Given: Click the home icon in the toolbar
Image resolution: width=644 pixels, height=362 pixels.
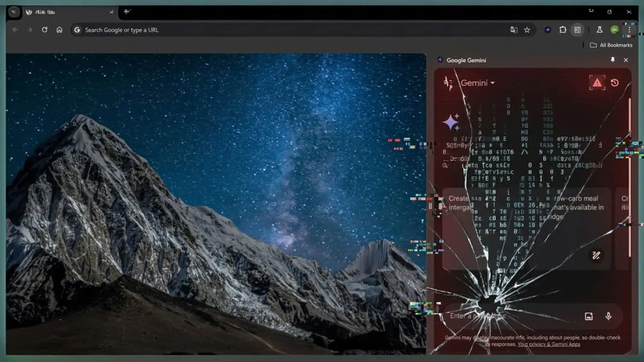Looking at the screenshot, I should click(x=60, y=30).
